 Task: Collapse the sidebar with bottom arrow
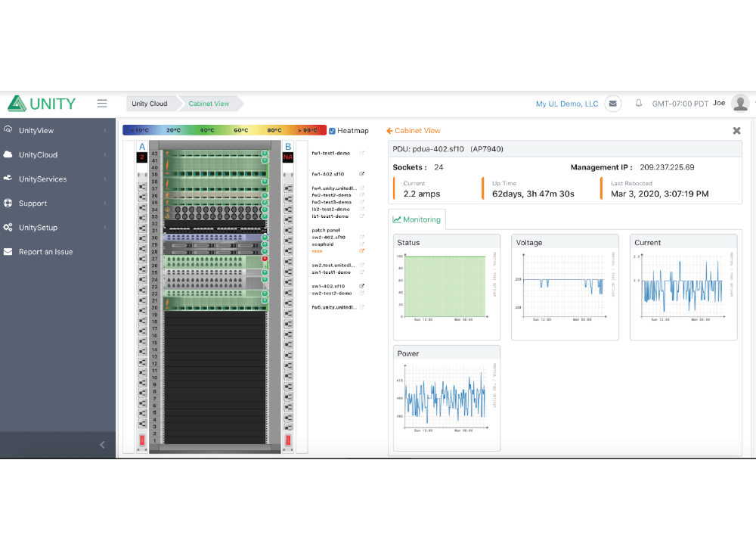(x=102, y=445)
